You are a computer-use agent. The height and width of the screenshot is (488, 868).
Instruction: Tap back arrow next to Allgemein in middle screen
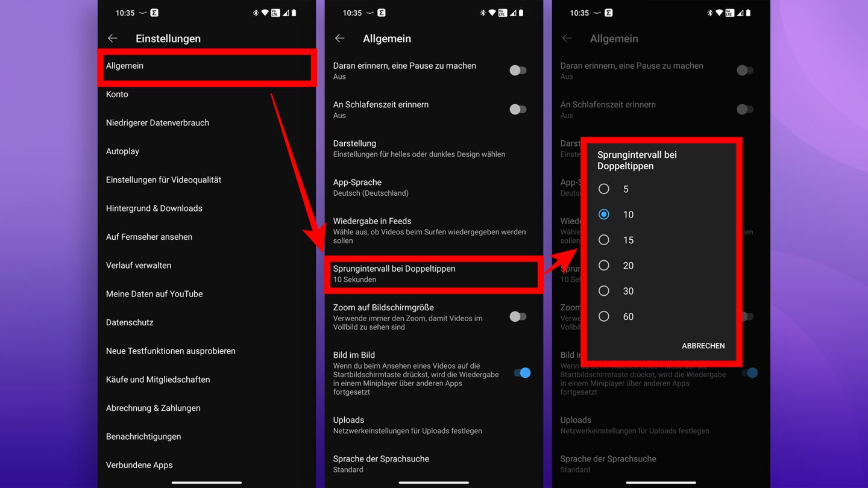[339, 38]
